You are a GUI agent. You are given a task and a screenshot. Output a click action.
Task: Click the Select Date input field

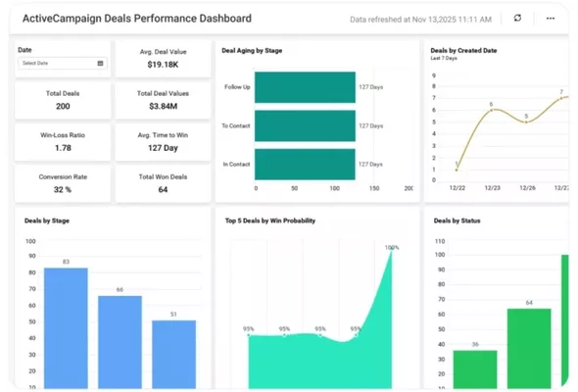[63, 63]
